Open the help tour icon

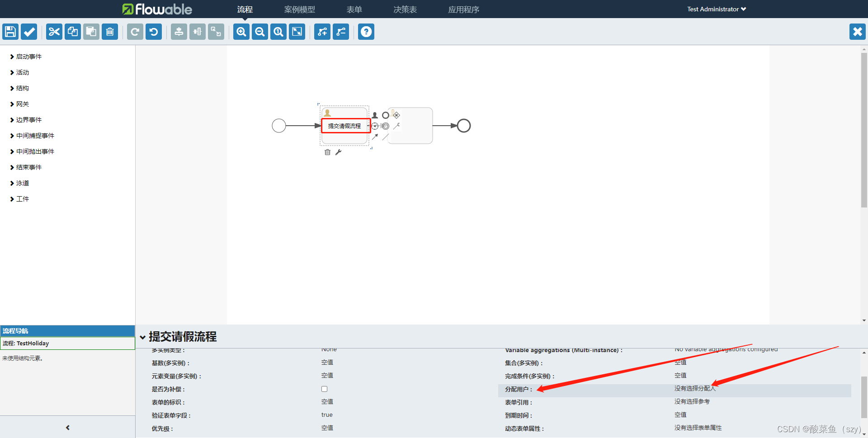(x=366, y=32)
